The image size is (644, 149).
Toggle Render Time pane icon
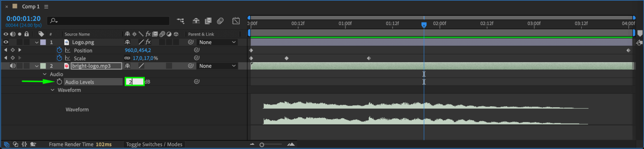pos(33,144)
